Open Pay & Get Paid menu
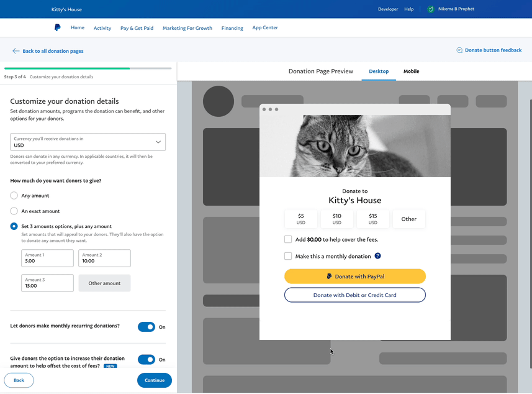This screenshot has height=394, width=532. 137,28
